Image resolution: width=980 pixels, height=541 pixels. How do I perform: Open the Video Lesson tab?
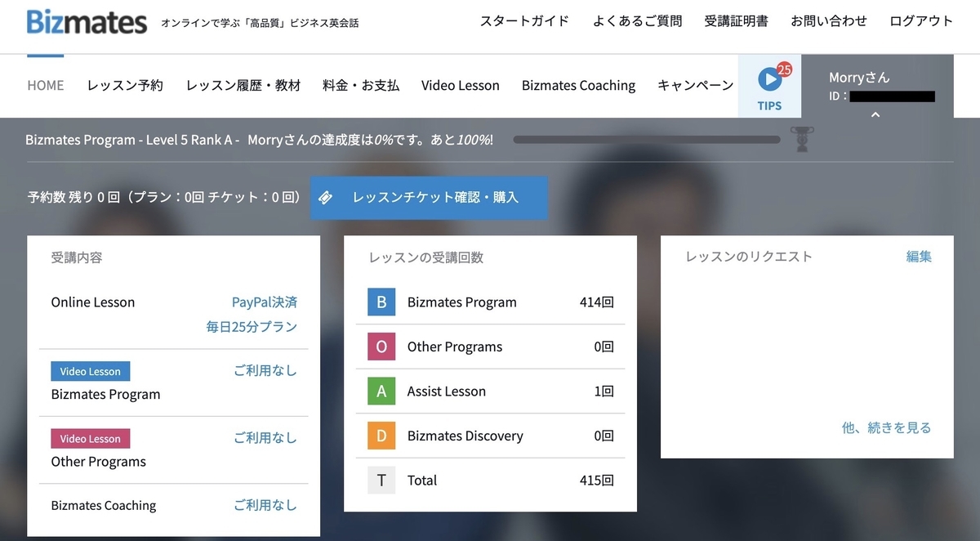click(461, 85)
